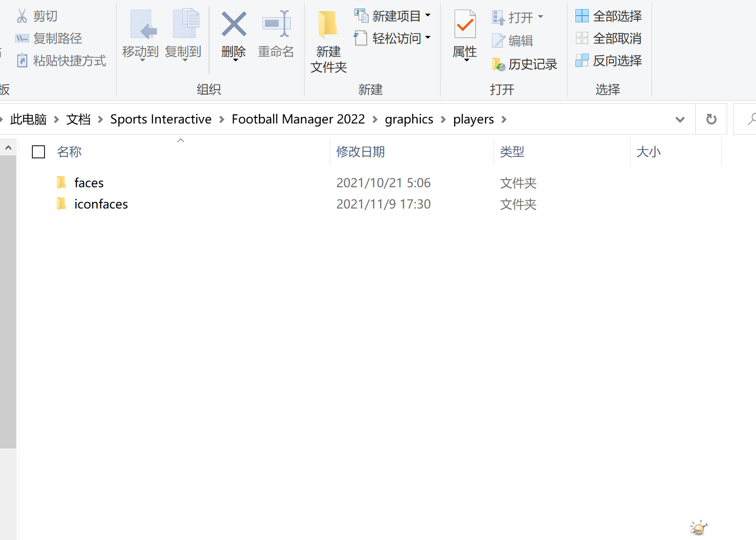Screen dimensions: 756x540
Task: Click date 2021/10/21 5:06
Action: pyautogui.click(x=383, y=183)
